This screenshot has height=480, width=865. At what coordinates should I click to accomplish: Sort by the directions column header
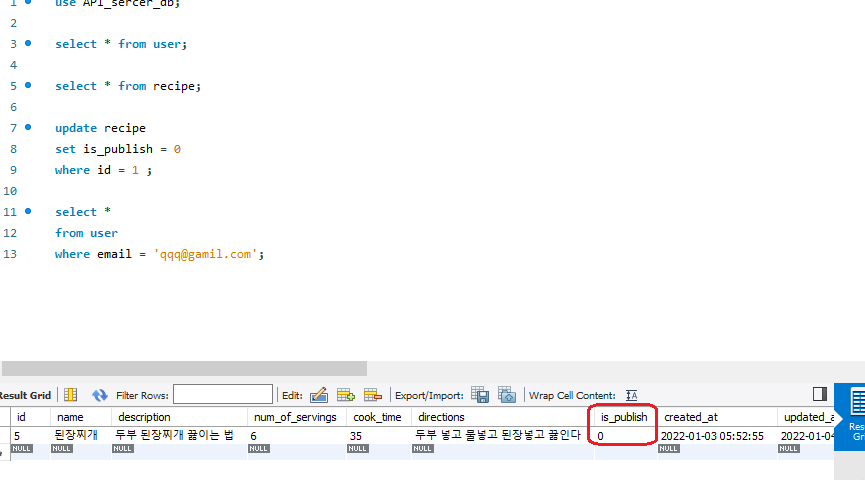pyautogui.click(x=503, y=417)
